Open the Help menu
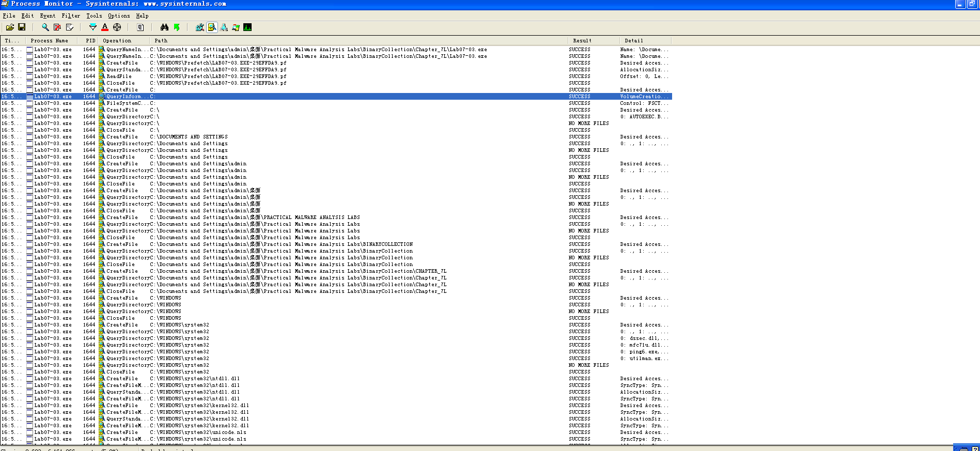Viewport: 980px width, 451px height. click(x=142, y=16)
